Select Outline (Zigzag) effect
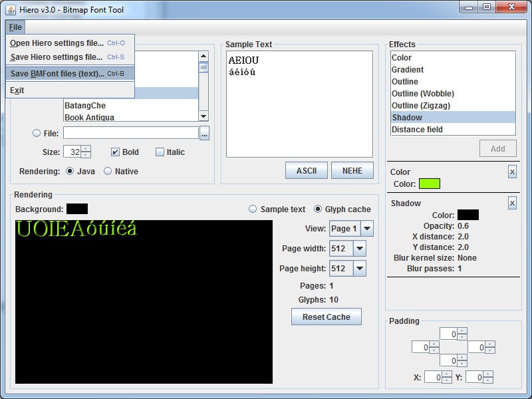Image resolution: width=532 pixels, height=399 pixels. (x=453, y=106)
